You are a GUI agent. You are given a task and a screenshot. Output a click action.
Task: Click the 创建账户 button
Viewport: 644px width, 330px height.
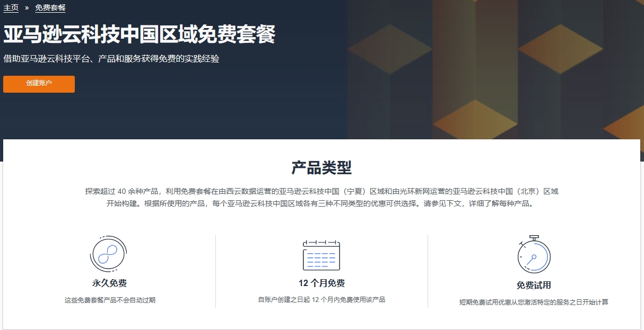[x=39, y=84]
